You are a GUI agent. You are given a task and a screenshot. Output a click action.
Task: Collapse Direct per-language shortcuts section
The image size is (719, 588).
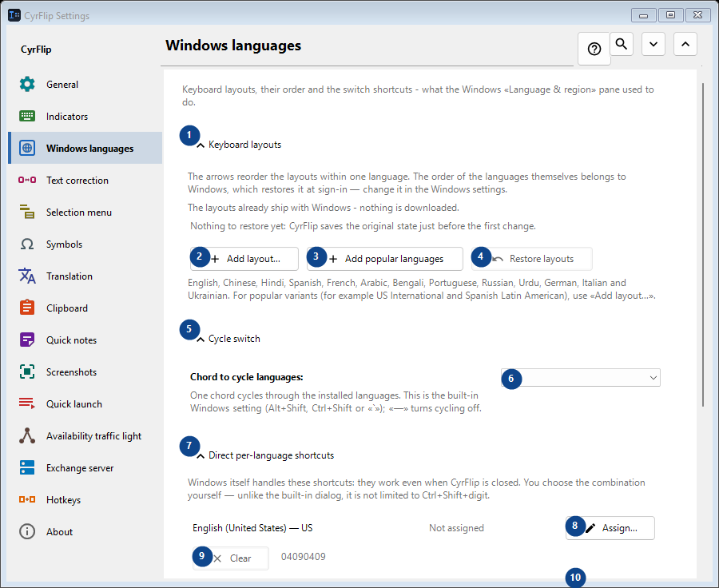[201, 456]
